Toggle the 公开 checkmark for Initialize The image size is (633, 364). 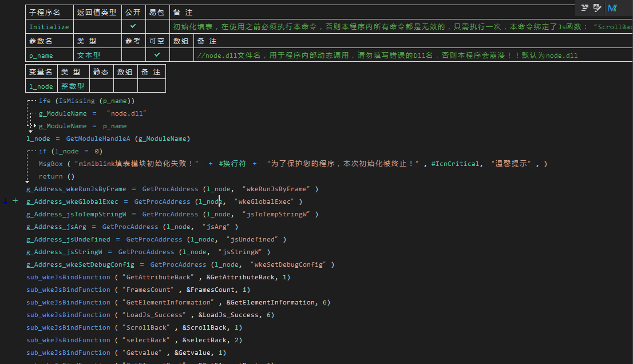coord(133,26)
